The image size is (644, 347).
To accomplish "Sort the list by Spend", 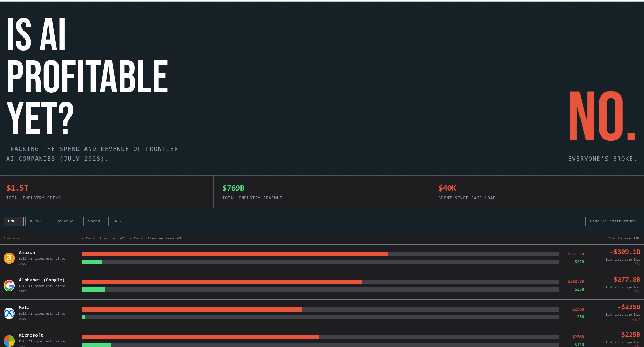I will 96,221.
